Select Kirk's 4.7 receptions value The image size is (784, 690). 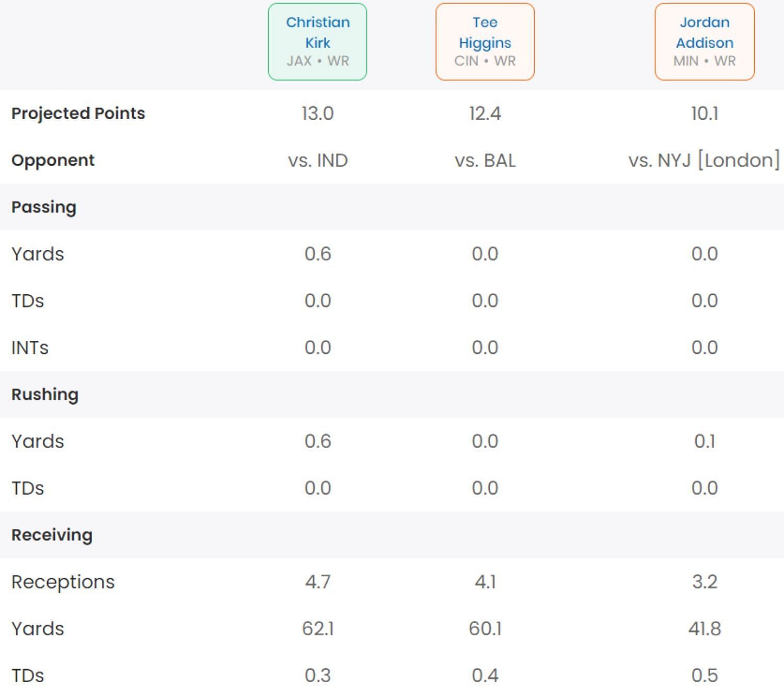click(317, 582)
